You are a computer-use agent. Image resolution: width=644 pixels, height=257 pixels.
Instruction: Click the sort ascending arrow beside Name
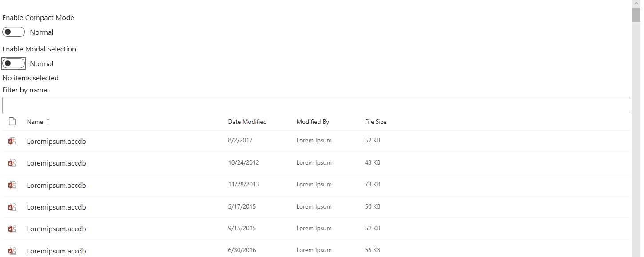(x=48, y=122)
